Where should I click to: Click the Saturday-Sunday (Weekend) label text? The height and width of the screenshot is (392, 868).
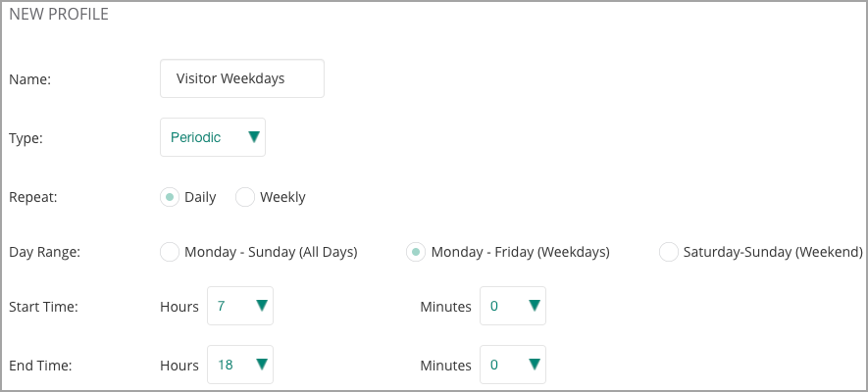click(x=773, y=252)
